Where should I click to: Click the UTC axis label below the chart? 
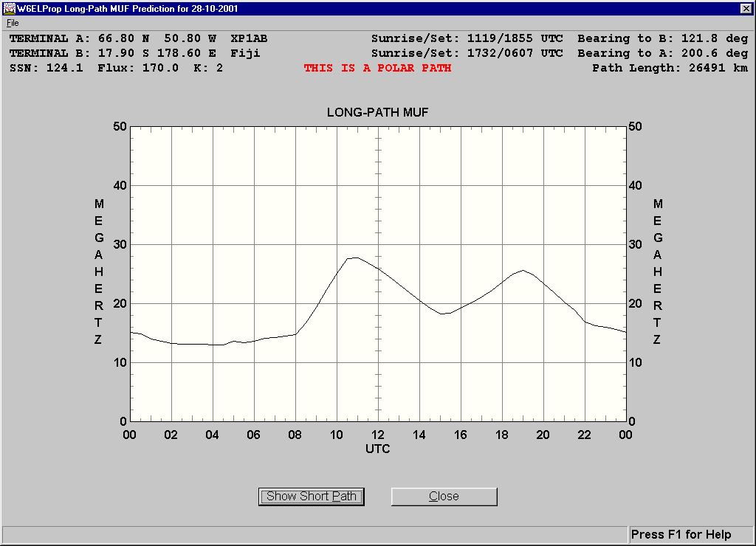377,449
